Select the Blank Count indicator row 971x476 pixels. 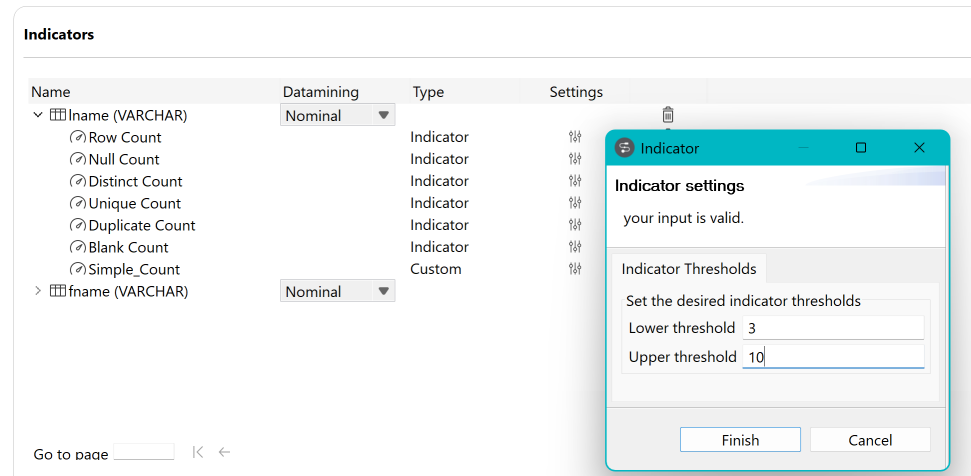pos(128,247)
